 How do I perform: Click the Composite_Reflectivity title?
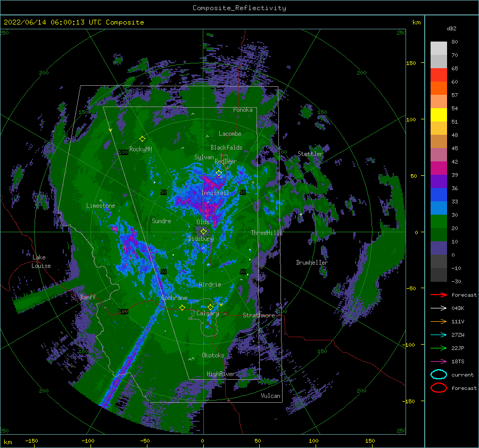240,8
